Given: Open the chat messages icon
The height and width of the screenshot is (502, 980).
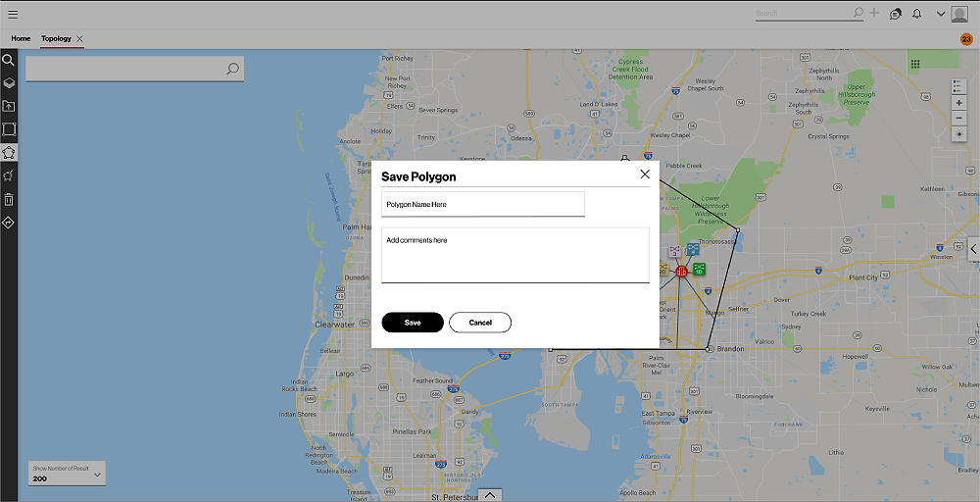Looking at the screenshot, I should point(895,14).
